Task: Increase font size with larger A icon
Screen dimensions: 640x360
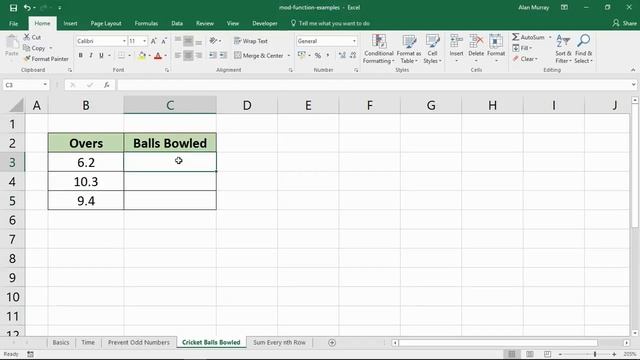Action: [153, 41]
